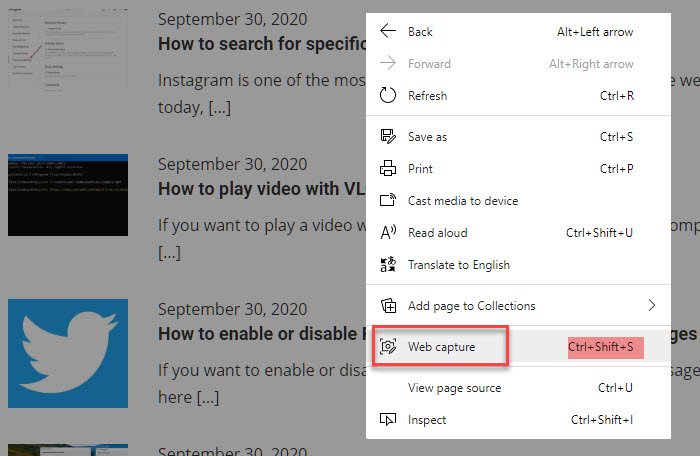Click the Twitter bird thumbnail

tap(68, 353)
